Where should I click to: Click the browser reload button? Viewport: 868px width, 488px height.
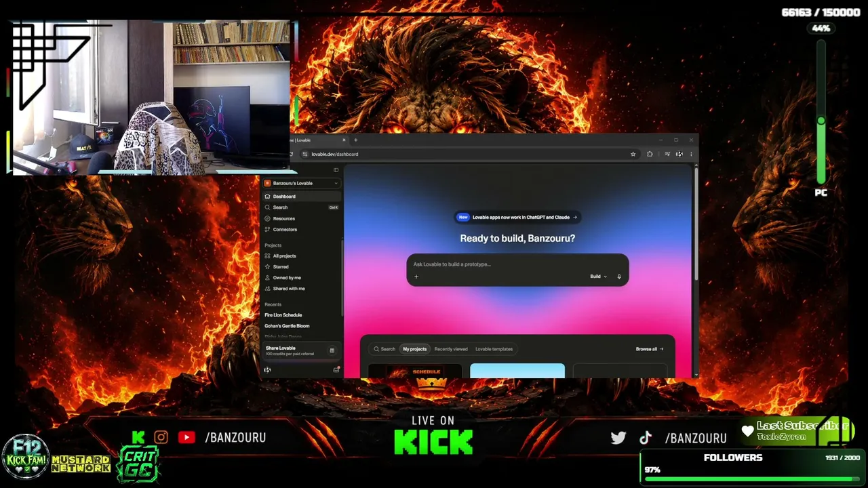pos(292,154)
